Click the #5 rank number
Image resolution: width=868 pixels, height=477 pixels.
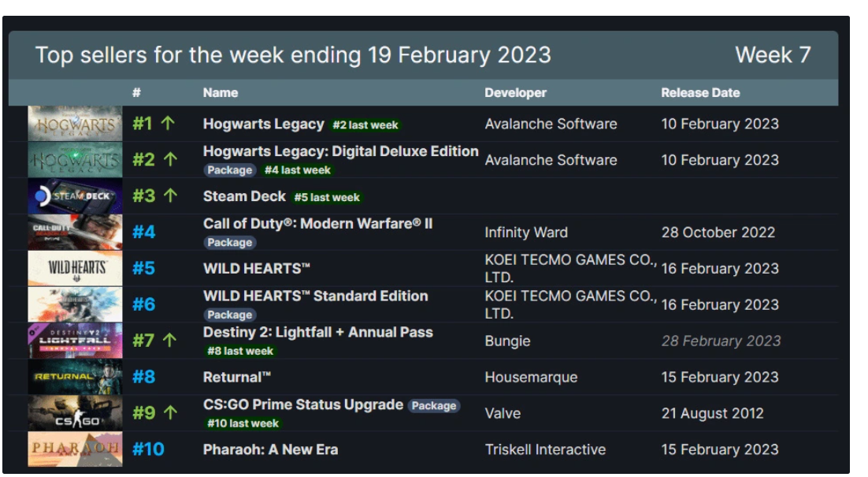[144, 268]
